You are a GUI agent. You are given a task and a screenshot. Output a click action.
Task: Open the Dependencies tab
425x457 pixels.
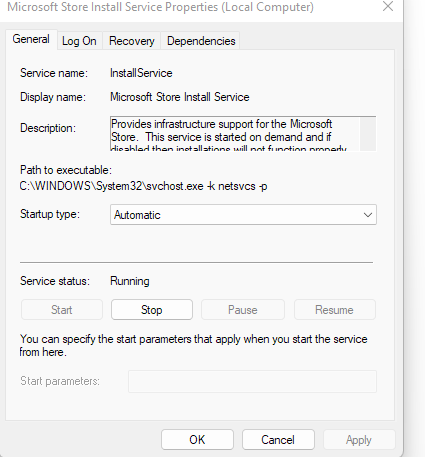pyautogui.click(x=201, y=41)
